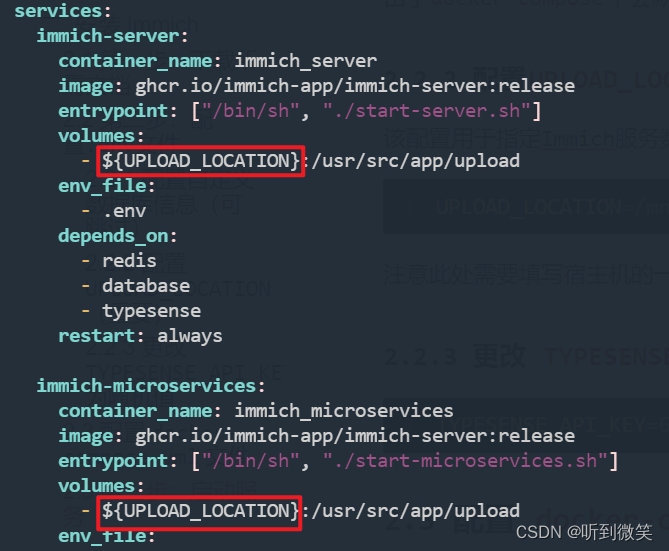Image resolution: width=669 pixels, height=551 pixels.
Task: Click the 'env_file:' key under immich-server
Action: [x=107, y=186]
